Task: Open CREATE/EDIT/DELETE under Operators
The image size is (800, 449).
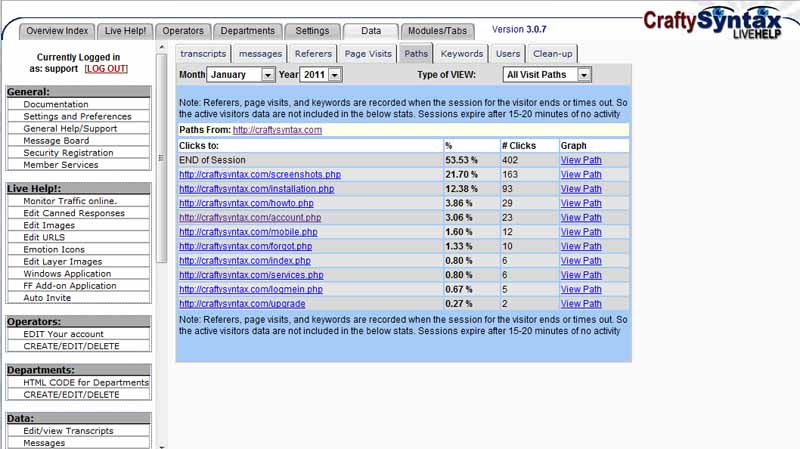Action: [71, 346]
